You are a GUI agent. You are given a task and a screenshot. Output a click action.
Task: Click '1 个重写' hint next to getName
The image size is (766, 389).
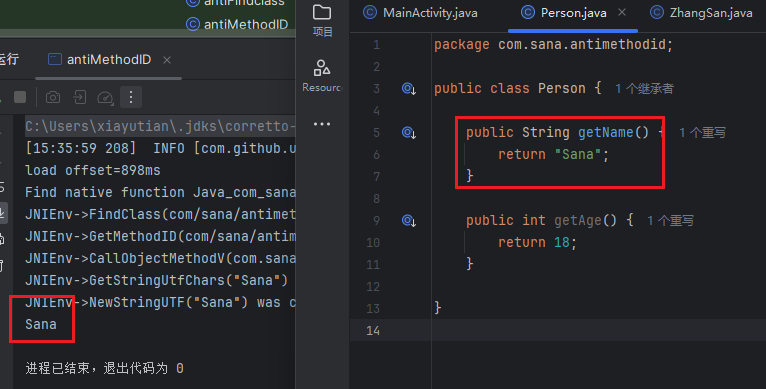click(x=702, y=132)
